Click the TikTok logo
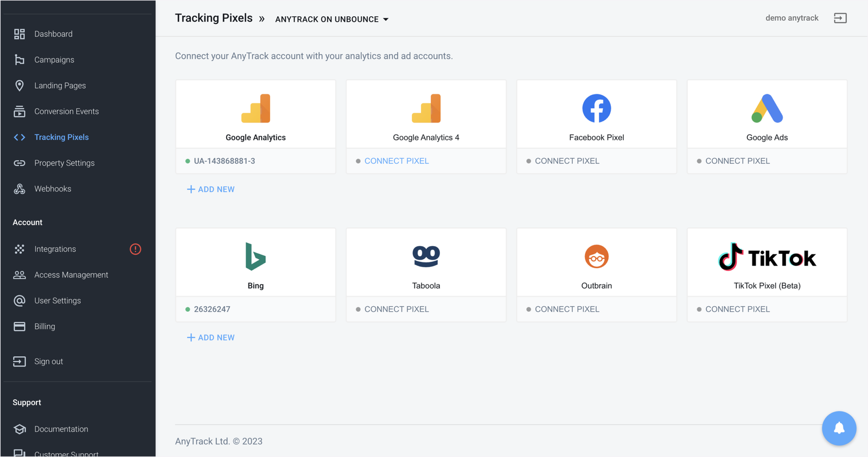Screen dimensions: 868x457 click(767, 258)
